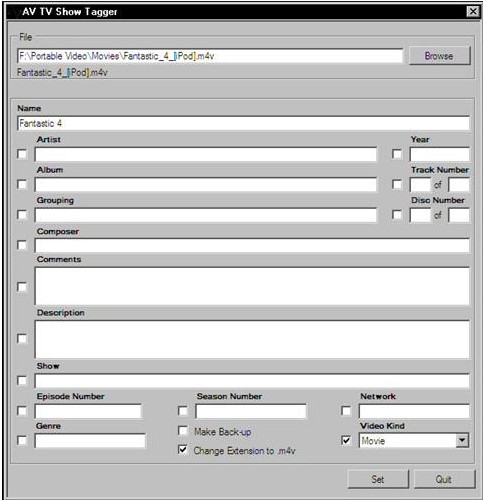This screenshot has width=484, height=500.
Task: Click the Grouping text field
Action: coord(206,215)
